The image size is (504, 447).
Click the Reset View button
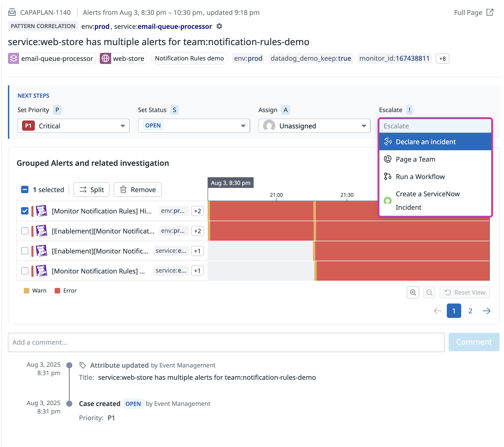click(464, 292)
